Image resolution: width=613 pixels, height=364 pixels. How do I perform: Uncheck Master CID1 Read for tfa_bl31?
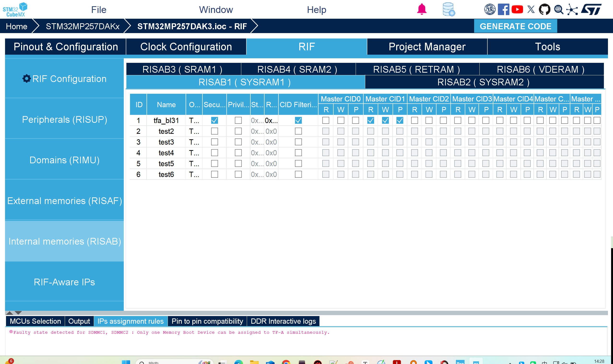pos(370,120)
